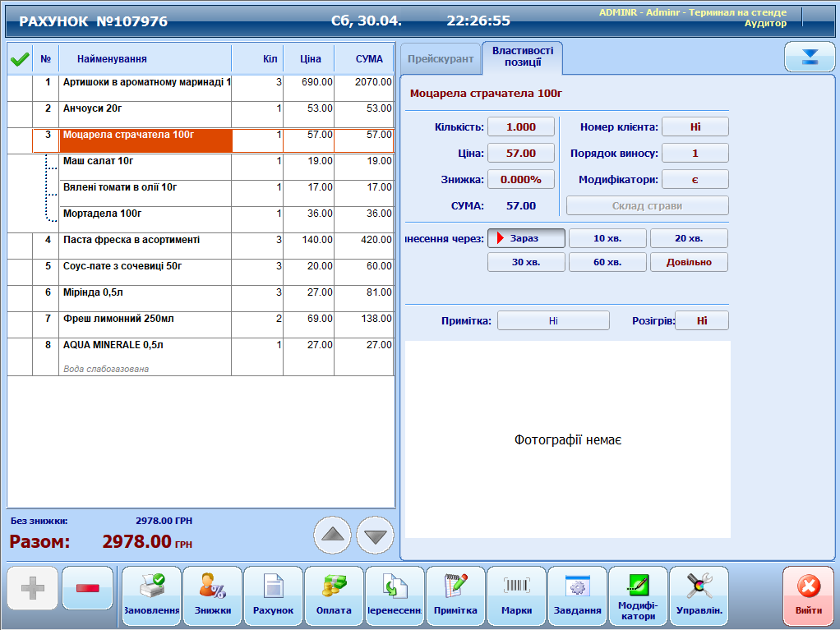Collapse panel with top-right down arrow

(x=810, y=57)
